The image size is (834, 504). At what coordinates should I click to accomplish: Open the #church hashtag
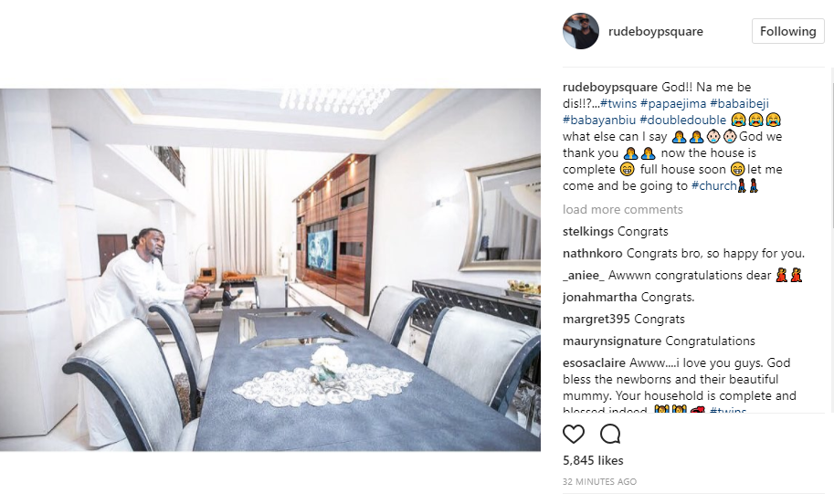coord(713,186)
